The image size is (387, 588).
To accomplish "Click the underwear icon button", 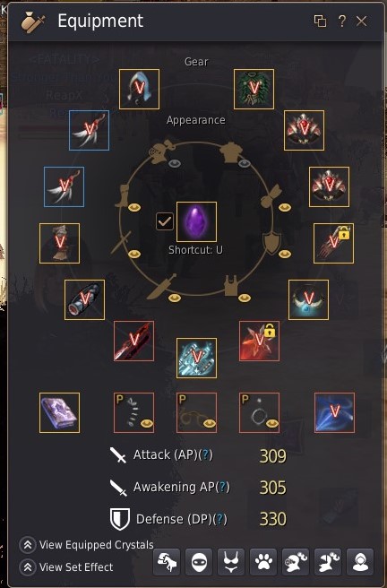I will 231,562.
